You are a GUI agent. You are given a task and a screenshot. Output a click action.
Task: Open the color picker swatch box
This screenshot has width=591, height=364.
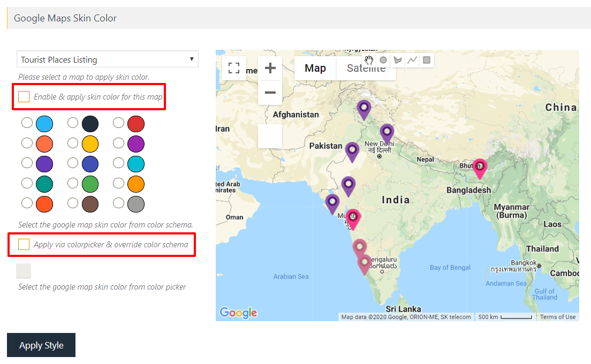[24, 271]
